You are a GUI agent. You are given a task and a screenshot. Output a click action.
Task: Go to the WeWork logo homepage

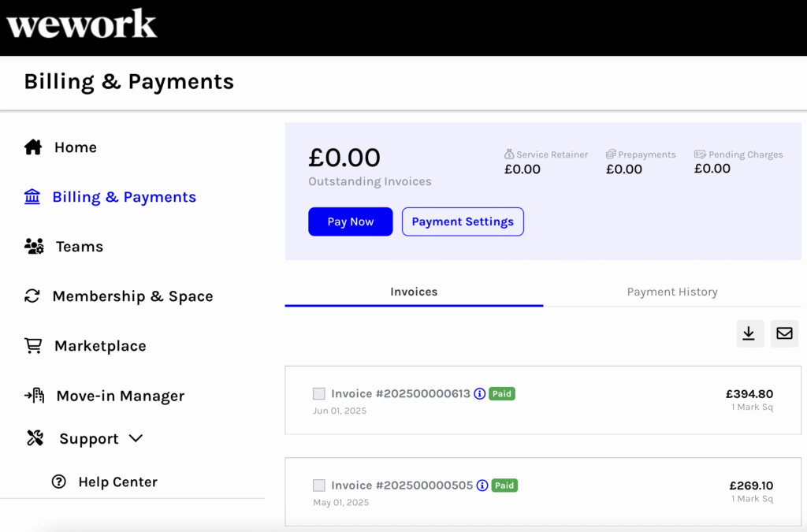pyautogui.click(x=82, y=24)
